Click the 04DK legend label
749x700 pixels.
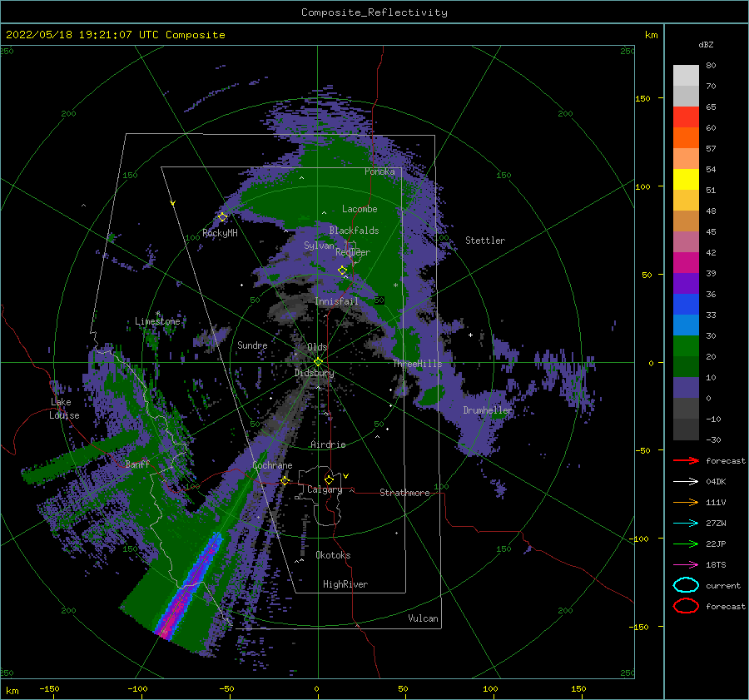[716, 482]
